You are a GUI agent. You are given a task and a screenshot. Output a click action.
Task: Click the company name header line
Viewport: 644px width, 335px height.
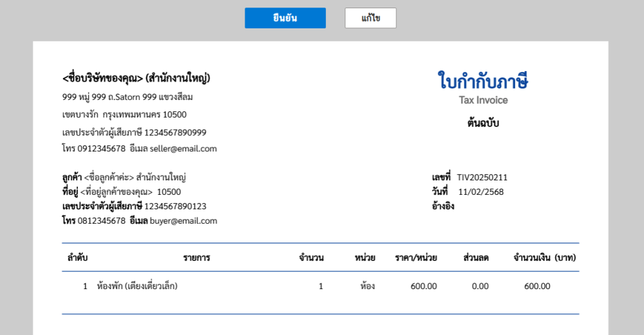click(x=136, y=77)
